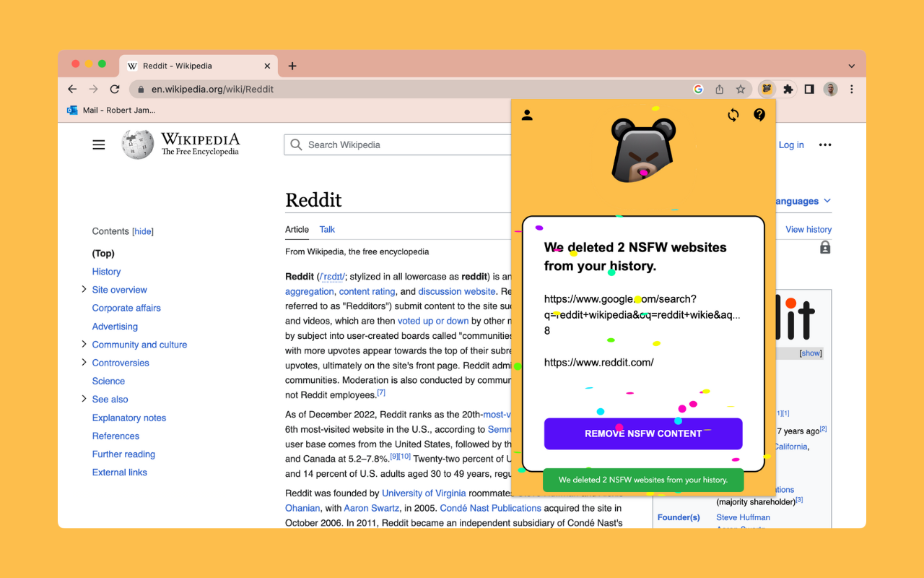Open Wikipedia more options ellipsis
Screen dimensions: 924x578
825,144
